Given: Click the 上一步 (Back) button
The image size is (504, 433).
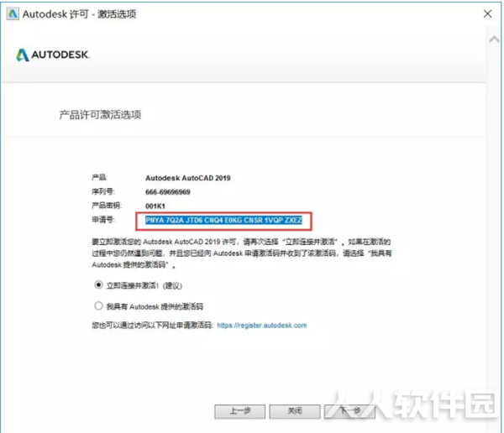Looking at the screenshot, I should [x=239, y=411].
